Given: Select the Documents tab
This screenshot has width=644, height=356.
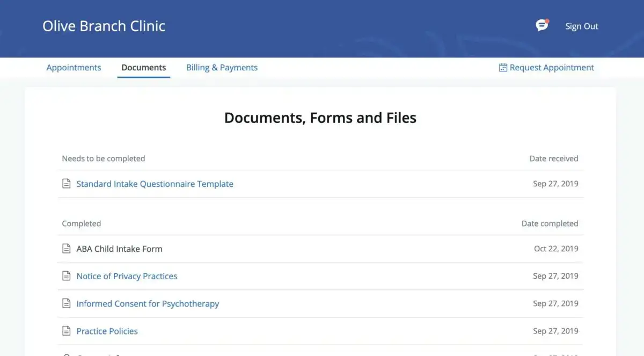Looking at the screenshot, I should click(143, 68).
